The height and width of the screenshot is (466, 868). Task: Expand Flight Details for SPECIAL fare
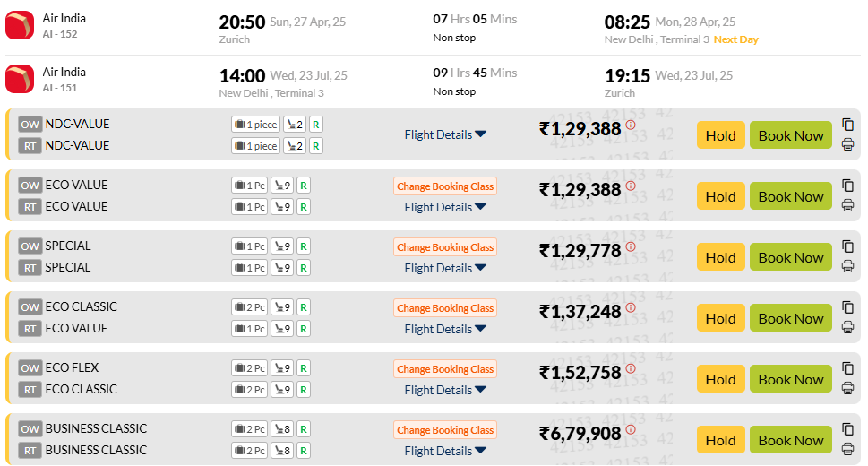point(445,268)
